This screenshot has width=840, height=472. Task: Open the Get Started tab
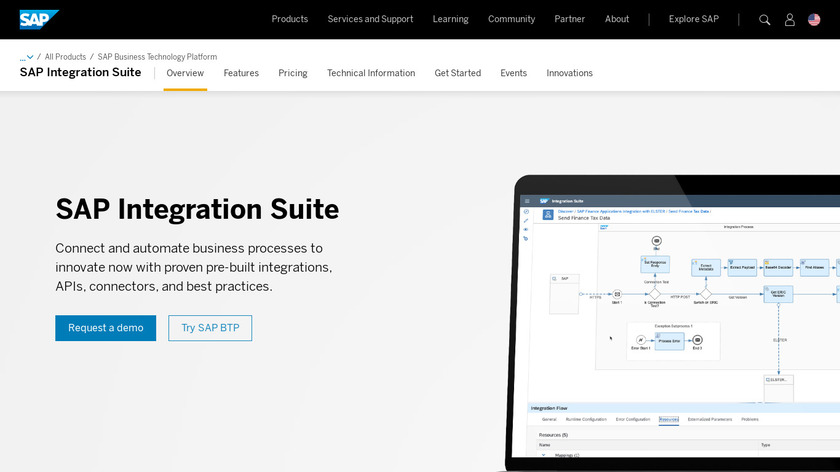coord(458,73)
